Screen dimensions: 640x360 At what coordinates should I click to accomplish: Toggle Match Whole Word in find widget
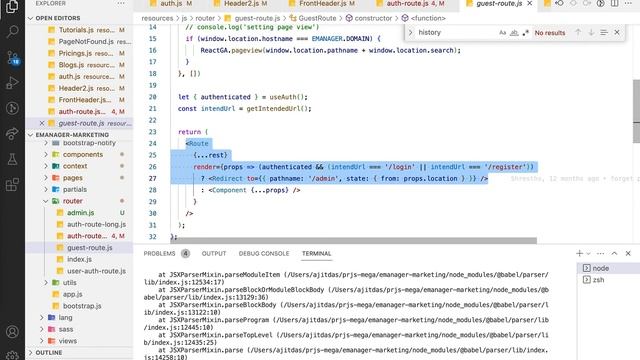pos(514,33)
